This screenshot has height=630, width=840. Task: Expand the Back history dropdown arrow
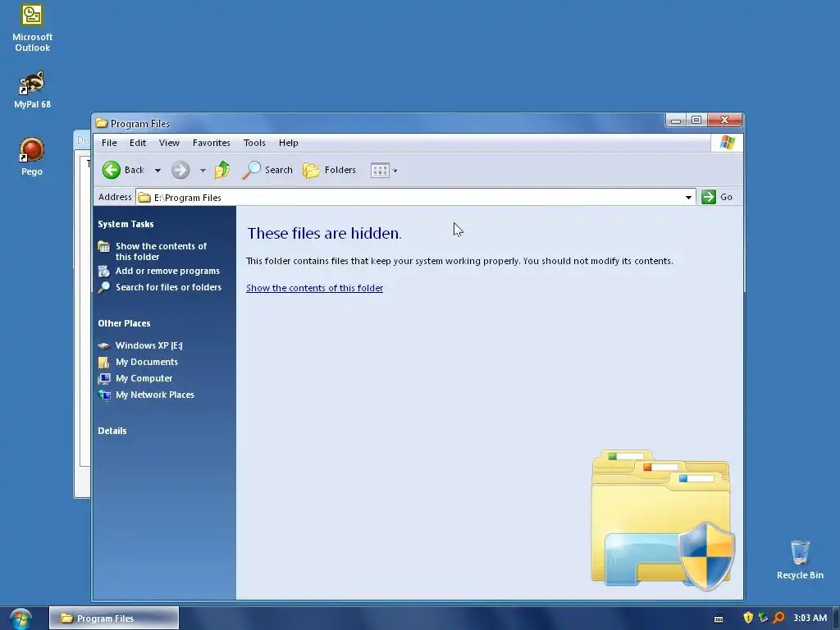click(157, 171)
